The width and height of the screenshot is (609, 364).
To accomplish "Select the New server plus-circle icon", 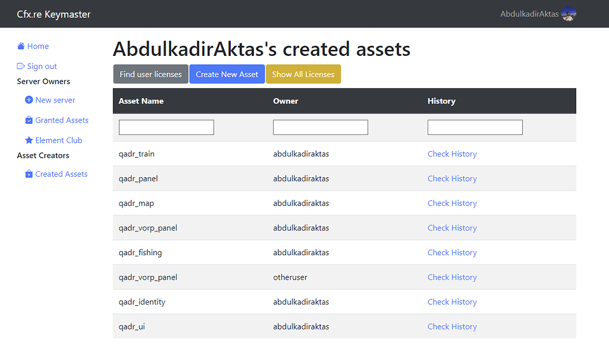I will [29, 100].
